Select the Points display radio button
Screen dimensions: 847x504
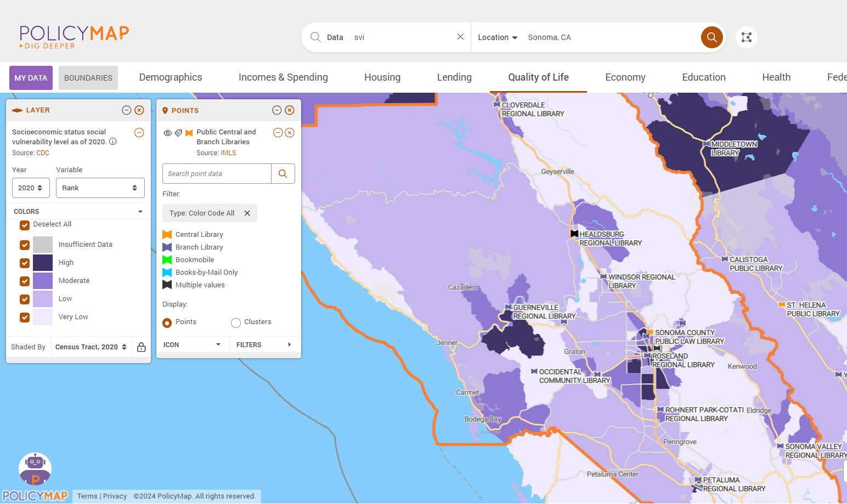pyautogui.click(x=167, y=322)
